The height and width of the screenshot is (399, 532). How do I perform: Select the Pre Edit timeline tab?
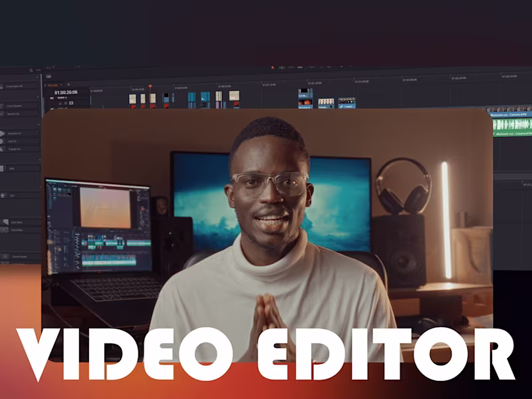click(x=53, y=85)
